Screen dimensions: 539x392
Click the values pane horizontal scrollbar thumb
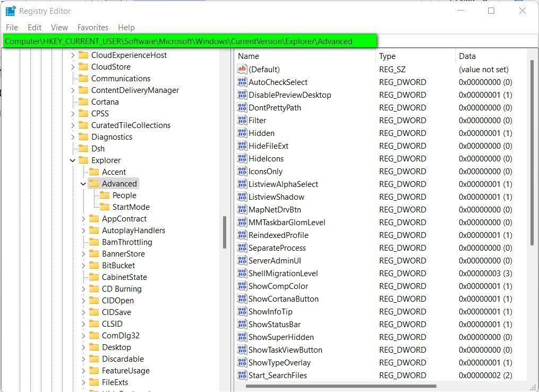[341, 386]
